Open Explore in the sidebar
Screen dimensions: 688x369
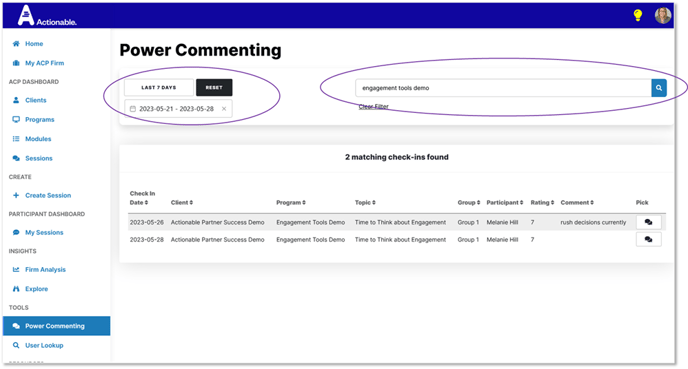click(x=36, y=289)
